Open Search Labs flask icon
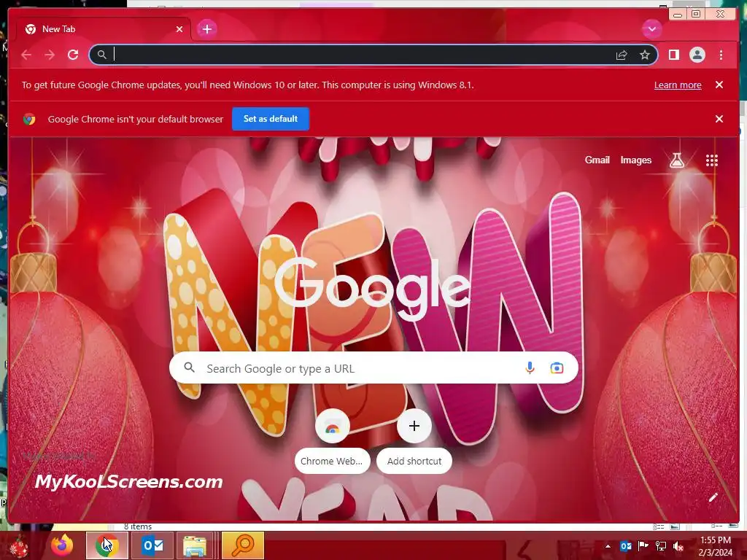 coord(676,160)
